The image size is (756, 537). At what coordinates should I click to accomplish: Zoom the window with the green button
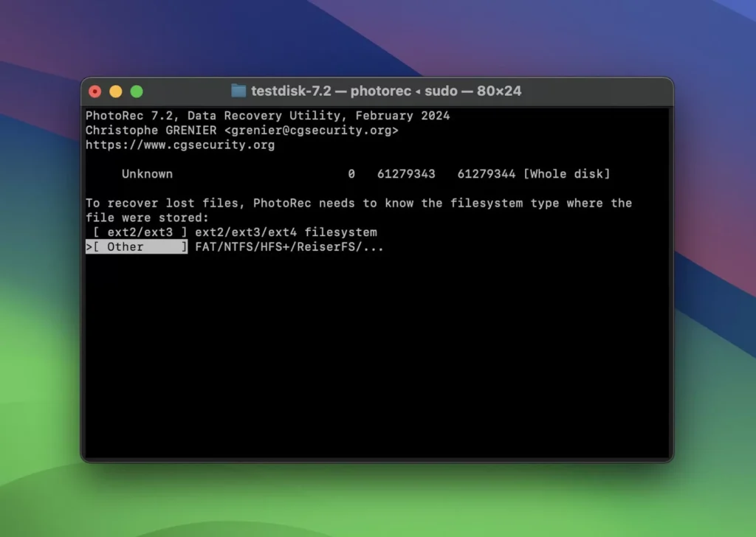pyautogui.click(x=137, y=91)
